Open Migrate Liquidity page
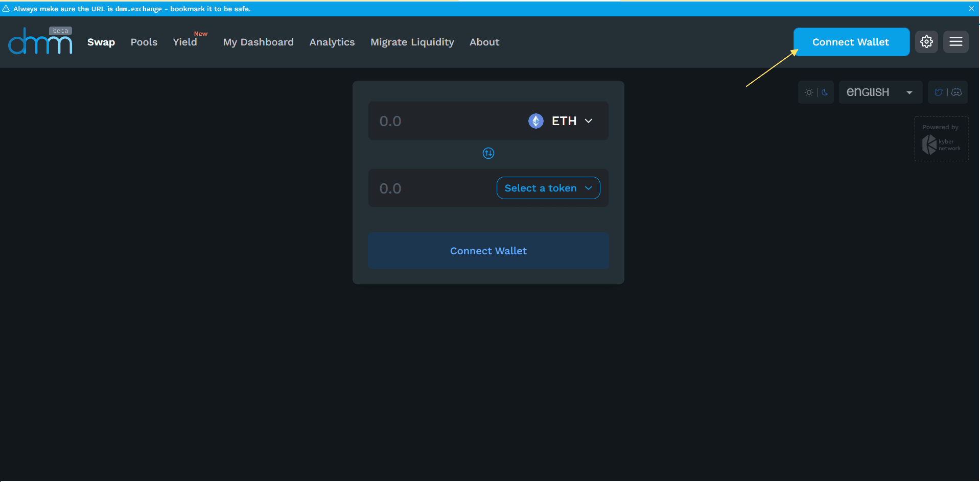The height and width of the screenshot is (482, 980). click(x=412, y=42)
